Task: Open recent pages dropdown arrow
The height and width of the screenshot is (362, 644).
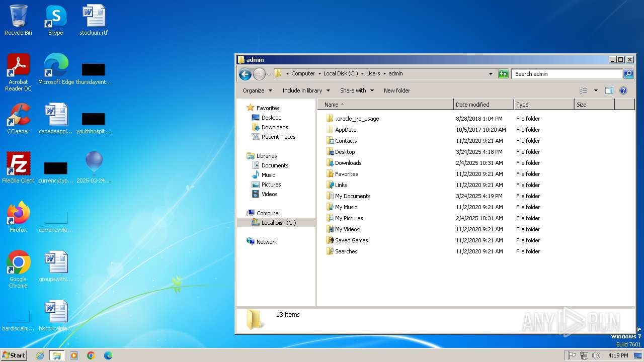Action: [269, 74]
